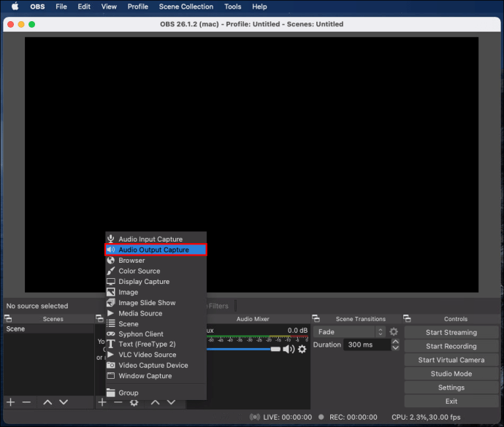The width and height of the screenshot is (504, 427).
Task: Add a new scene with plus button
Action: click(11, 402)
